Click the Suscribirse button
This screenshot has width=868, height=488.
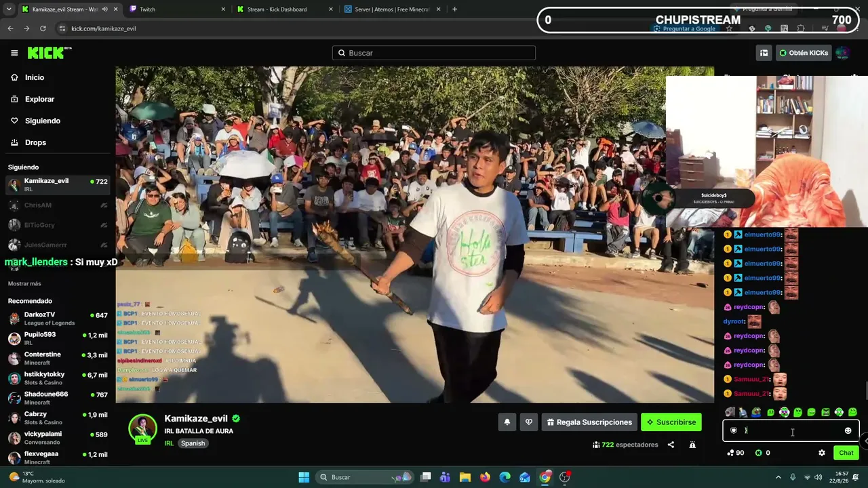coord(671,422)
